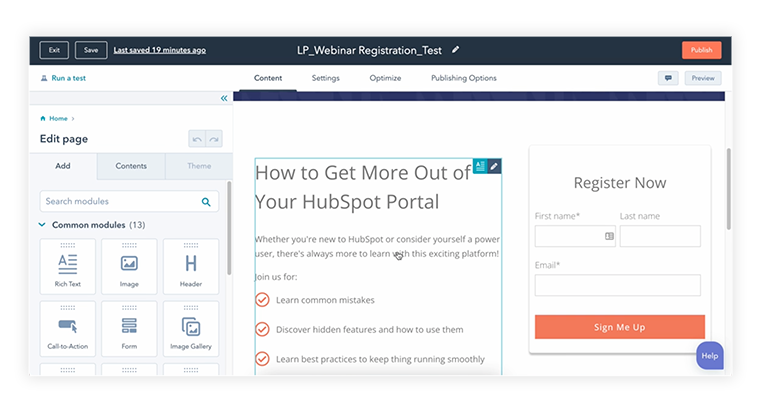760x411 pixels.
Task: Click the home icon in breadcrumb
Action: coord(43,118)
